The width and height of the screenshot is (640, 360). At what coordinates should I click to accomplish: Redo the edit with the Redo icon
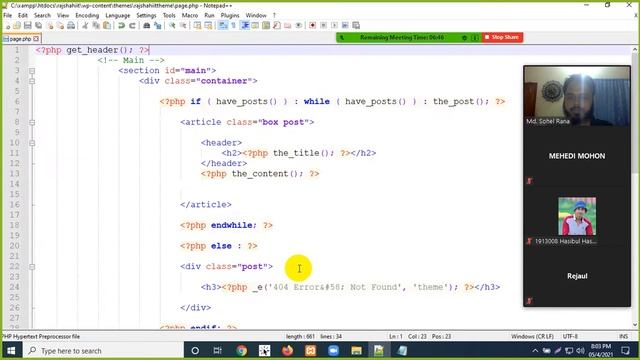tap(132, 26)
